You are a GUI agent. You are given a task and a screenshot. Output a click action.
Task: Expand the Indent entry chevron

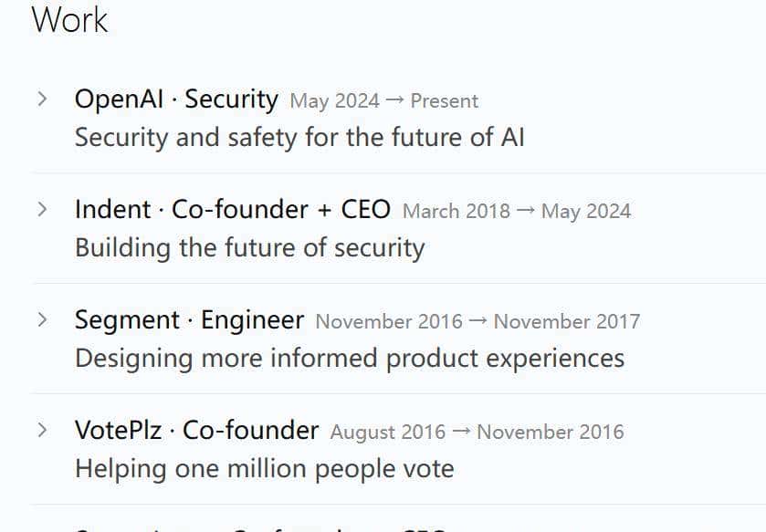pos(42,210)
